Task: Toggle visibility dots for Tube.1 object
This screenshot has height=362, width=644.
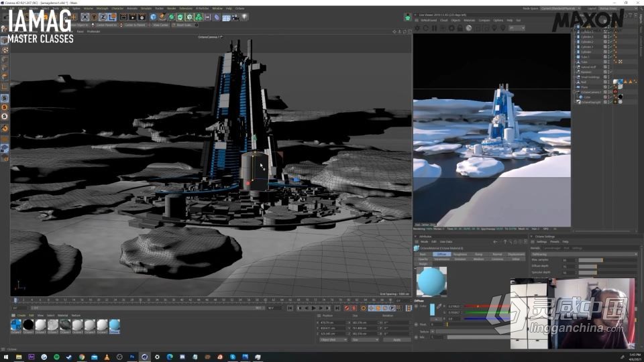Action: pos(609,56)
